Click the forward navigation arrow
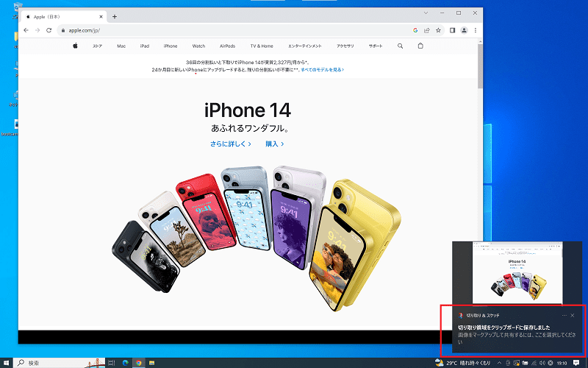 [x=37, y=30]
